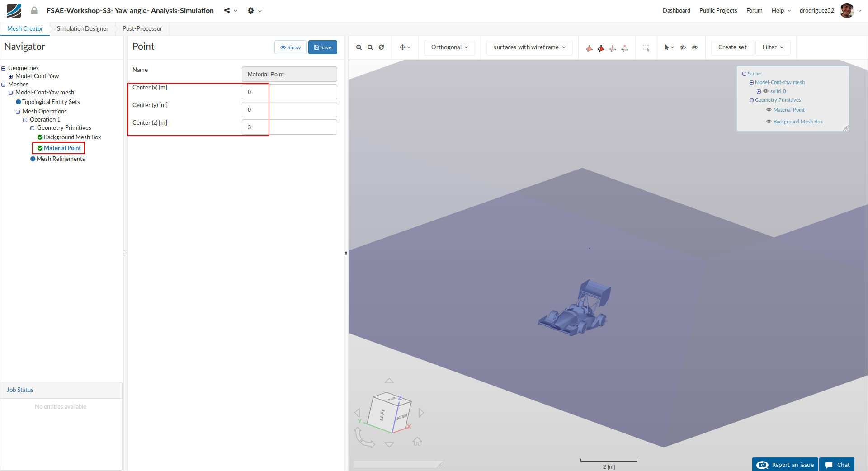
Task: Rotate view up with cube arrow
Action: (389, 381)
